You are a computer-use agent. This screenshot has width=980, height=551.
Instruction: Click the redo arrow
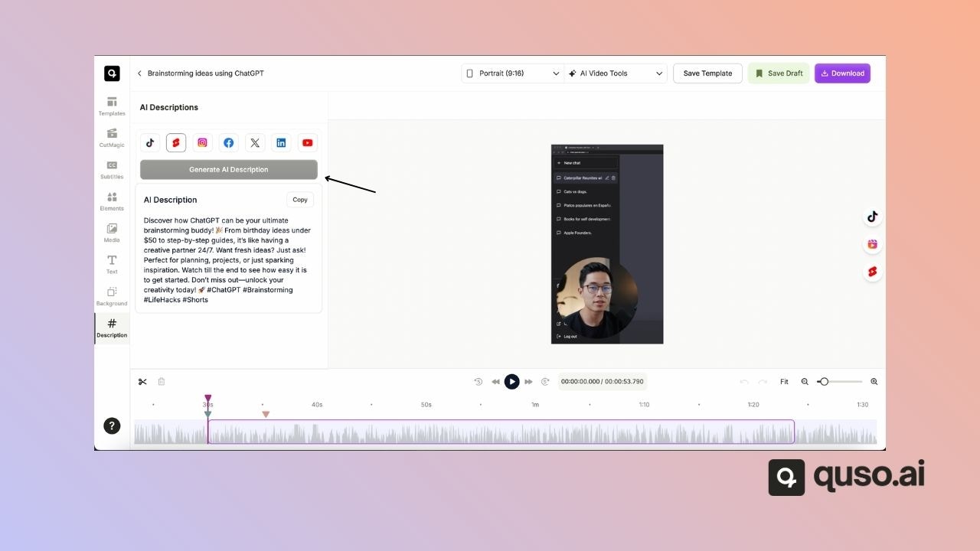click(763, 381)
